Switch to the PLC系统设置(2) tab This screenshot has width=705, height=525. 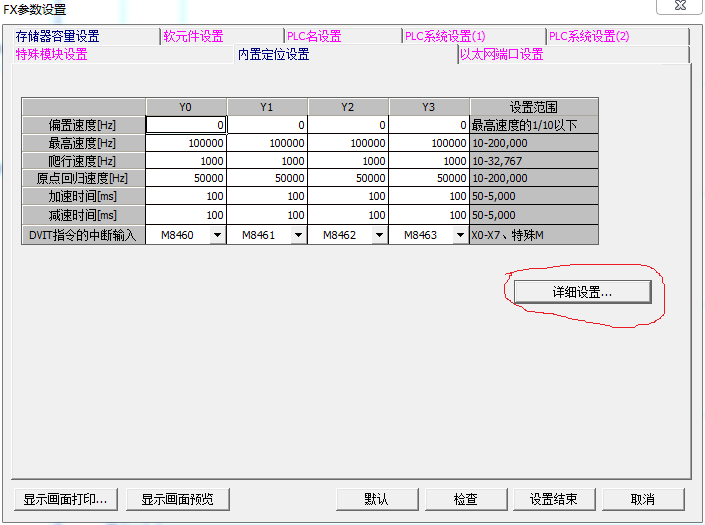pyautogui.click(x=589, y=36)
